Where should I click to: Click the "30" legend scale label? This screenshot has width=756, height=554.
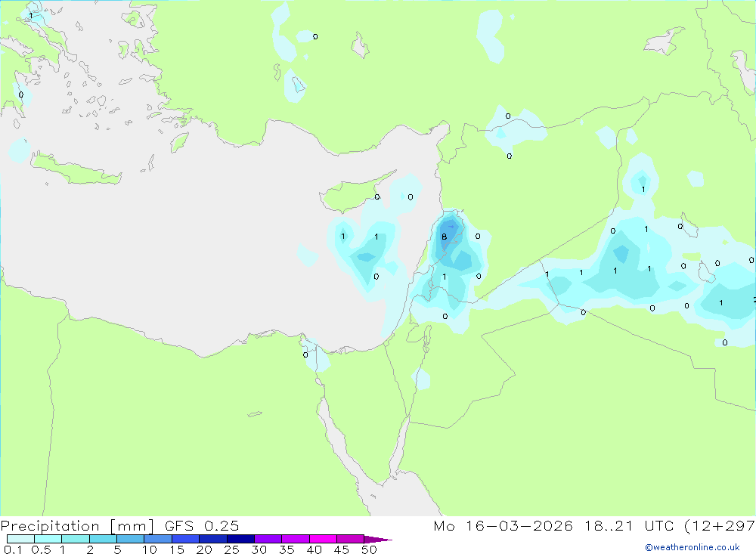(259, 549)
